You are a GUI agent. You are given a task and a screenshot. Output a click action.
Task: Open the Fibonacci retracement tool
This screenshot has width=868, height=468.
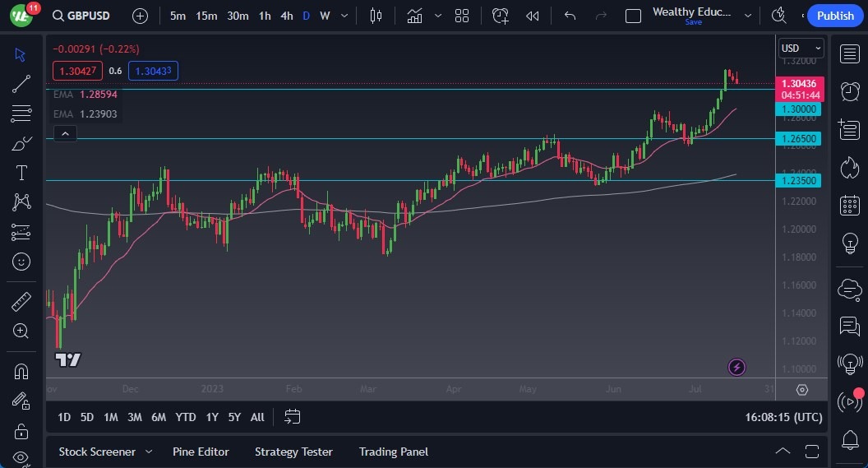21,114
